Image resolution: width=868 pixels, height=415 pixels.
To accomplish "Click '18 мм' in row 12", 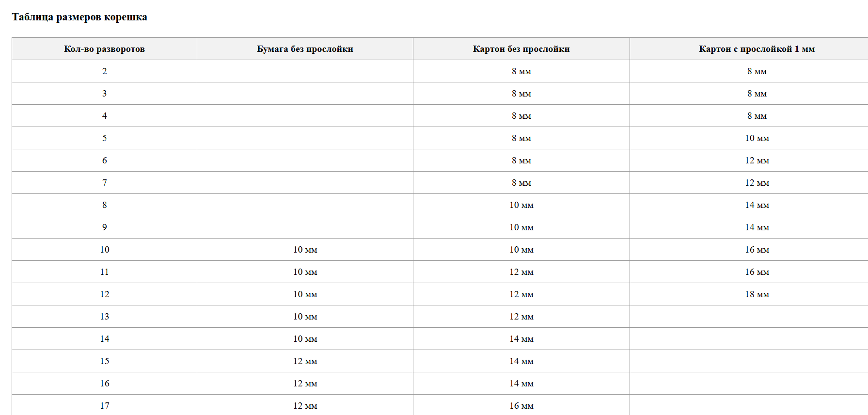I will point(757,294).
